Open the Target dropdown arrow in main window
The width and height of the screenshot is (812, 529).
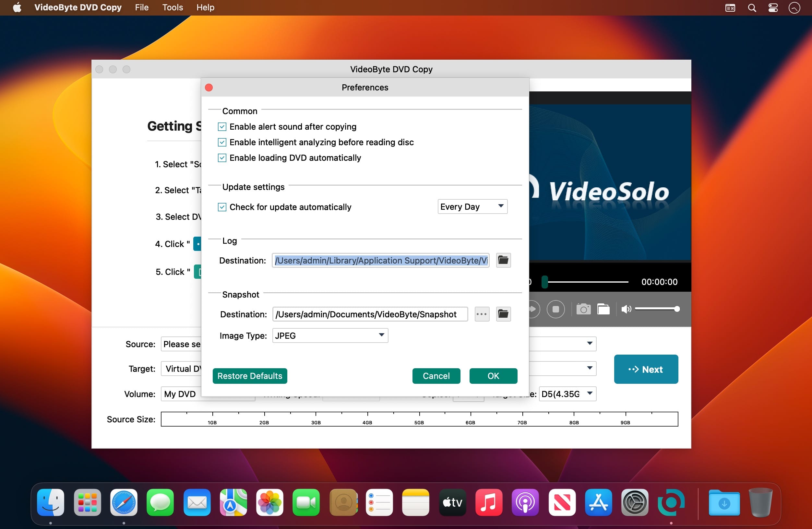tap(590, 368)
